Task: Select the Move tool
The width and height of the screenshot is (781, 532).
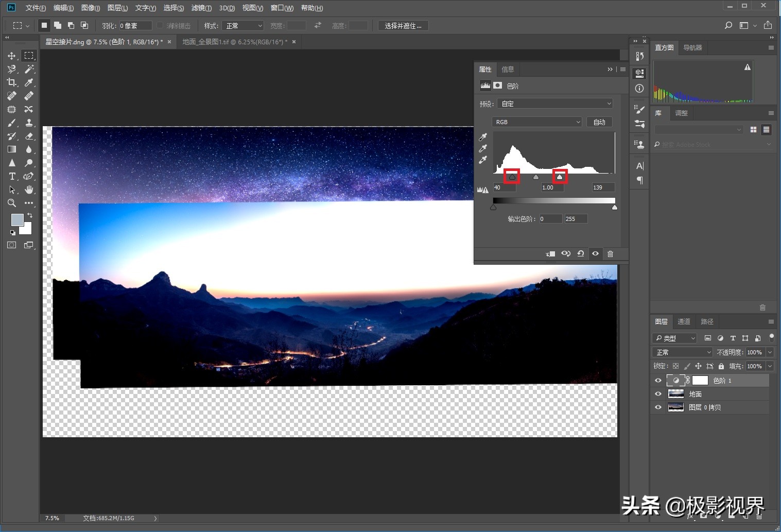Action: point(11,56)
